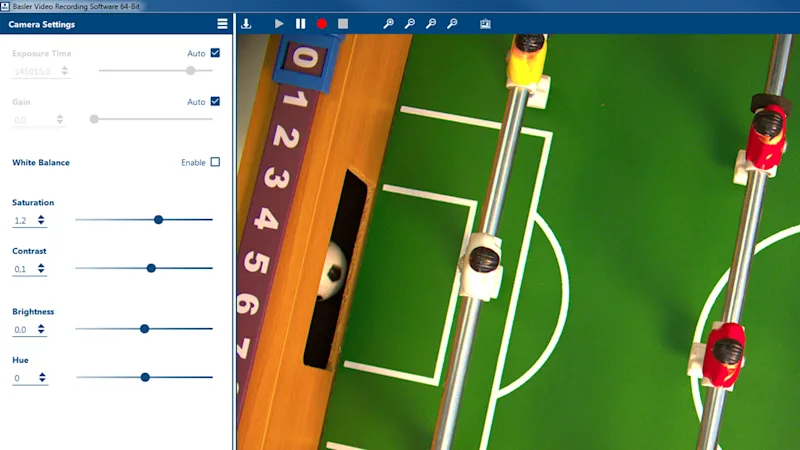Click the Hue value stepper arrows
The image size is (800, 450).
point(42,378)
